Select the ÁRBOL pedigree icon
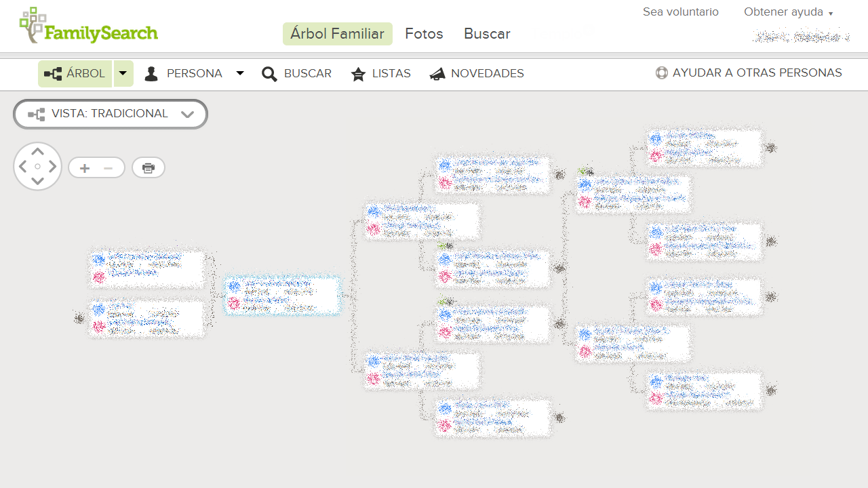Viewport: 868px width, 488px height. [x=52, y=73]
